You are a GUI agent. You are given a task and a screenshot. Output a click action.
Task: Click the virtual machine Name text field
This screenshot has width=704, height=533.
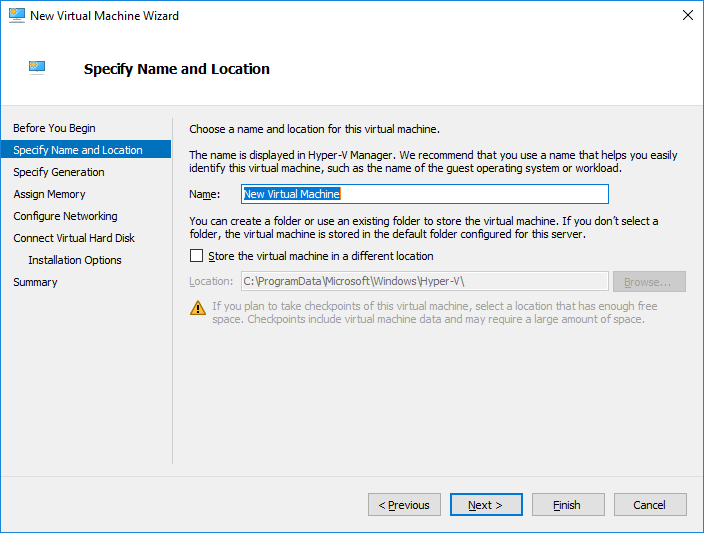[x=424, y=194]
